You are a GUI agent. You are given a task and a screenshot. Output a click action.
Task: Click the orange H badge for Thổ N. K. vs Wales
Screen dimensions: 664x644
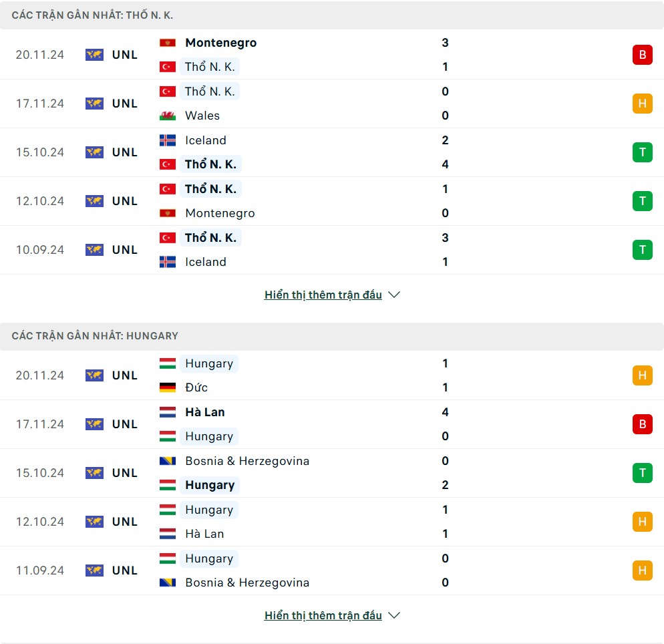point(642,104)
